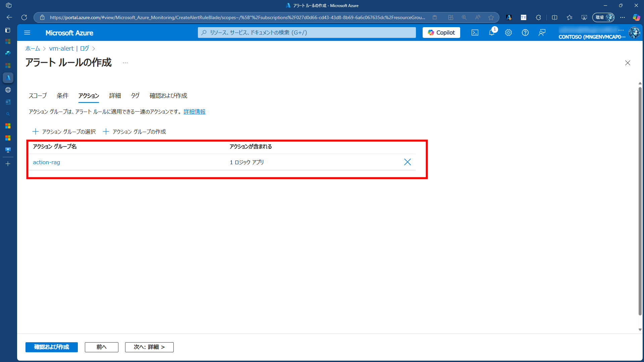Open Azure Cloud Shell icon
Image resolution: width=644 pixels, height=362 pixels.
[475, 33]
